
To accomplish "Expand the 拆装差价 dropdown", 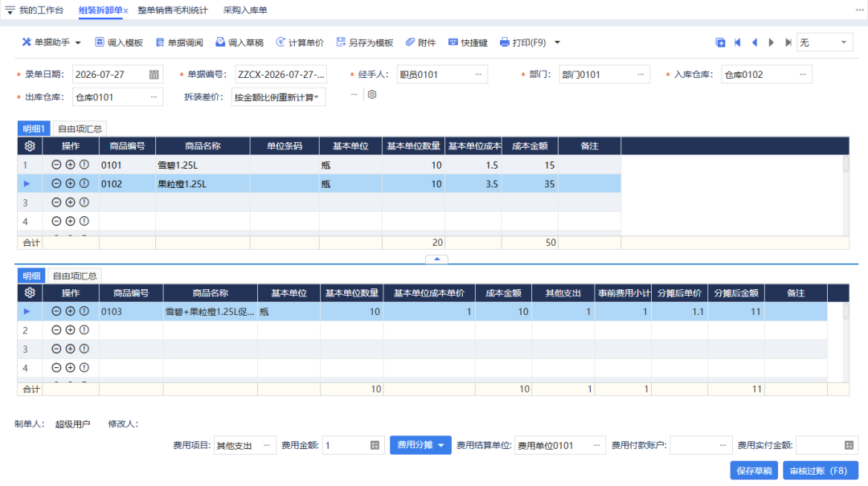I will (316, 97).
